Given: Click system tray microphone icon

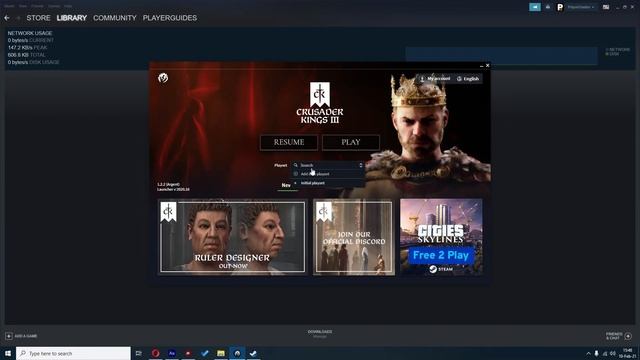Looking at the screenshot, I should point(596,353).
